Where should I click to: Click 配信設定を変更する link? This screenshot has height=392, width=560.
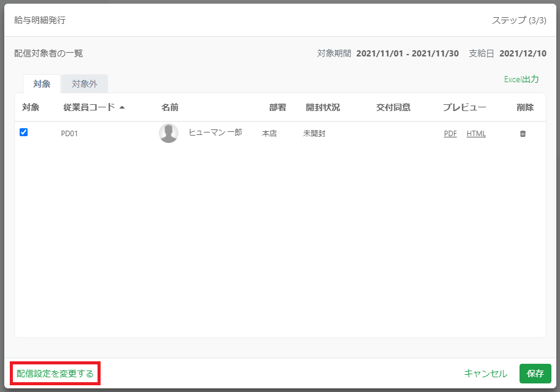pyautogui.click(x=55, y=374)
